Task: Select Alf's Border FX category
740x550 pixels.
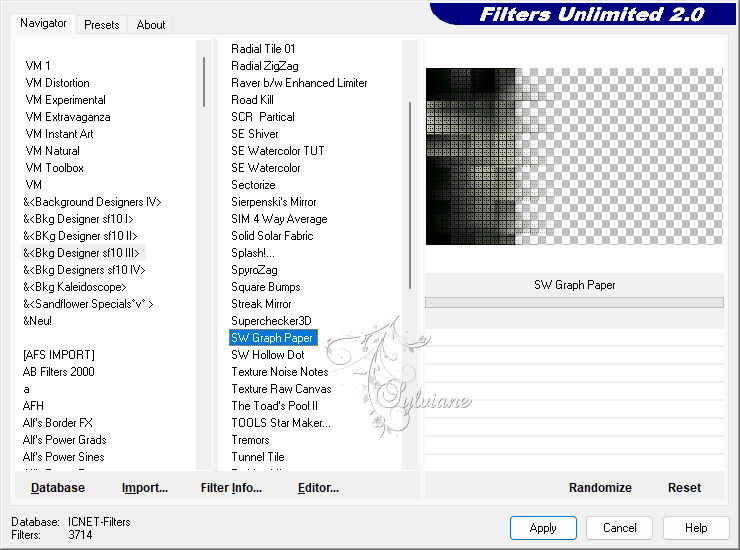Action: pos(58,423)
